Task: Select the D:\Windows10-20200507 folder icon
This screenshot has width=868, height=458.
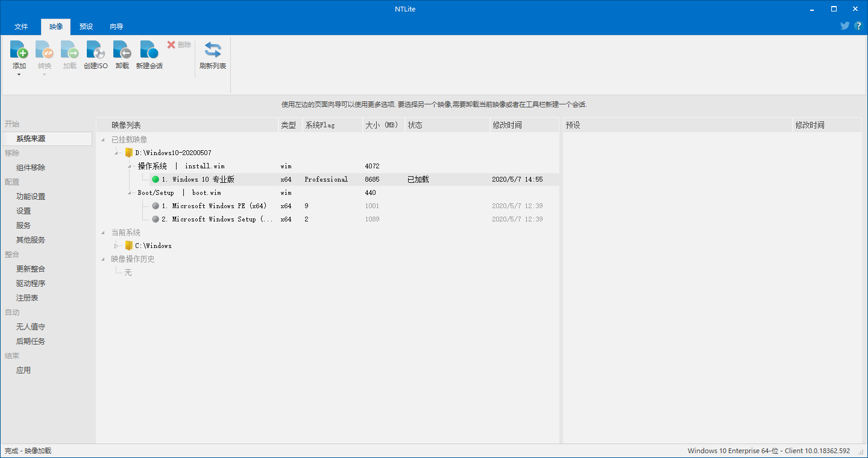Action: click(x=128, y=153)
